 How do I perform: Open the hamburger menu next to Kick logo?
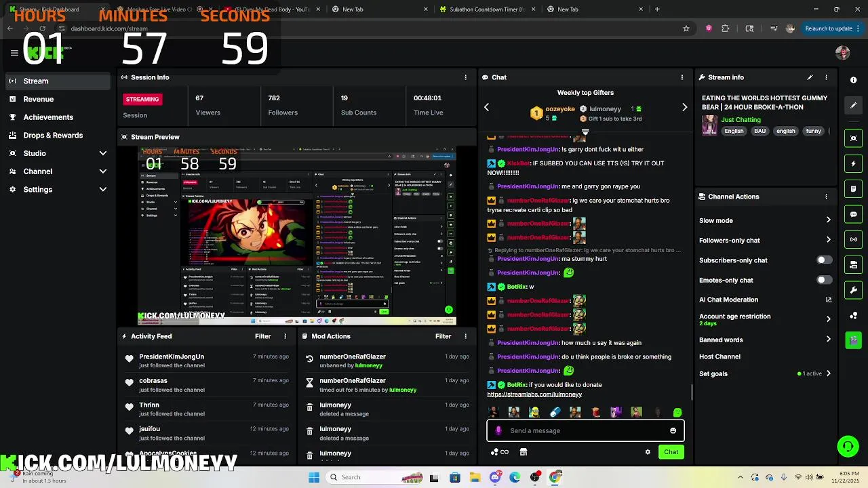click(x=14, y=53)
